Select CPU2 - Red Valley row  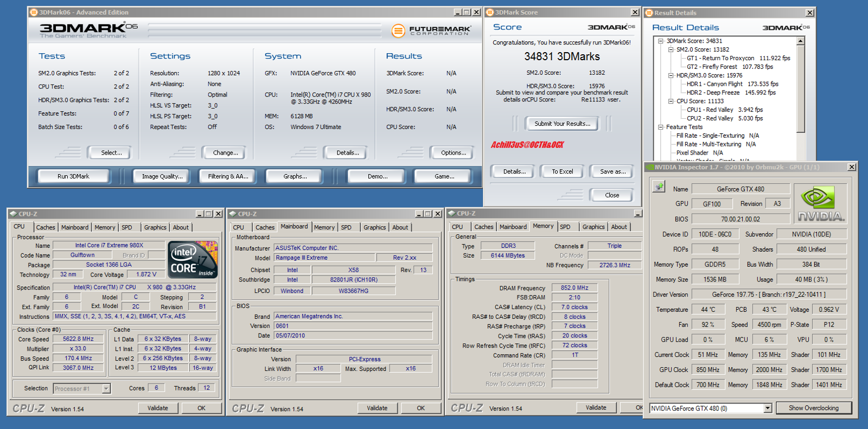(x=724, y=118)
